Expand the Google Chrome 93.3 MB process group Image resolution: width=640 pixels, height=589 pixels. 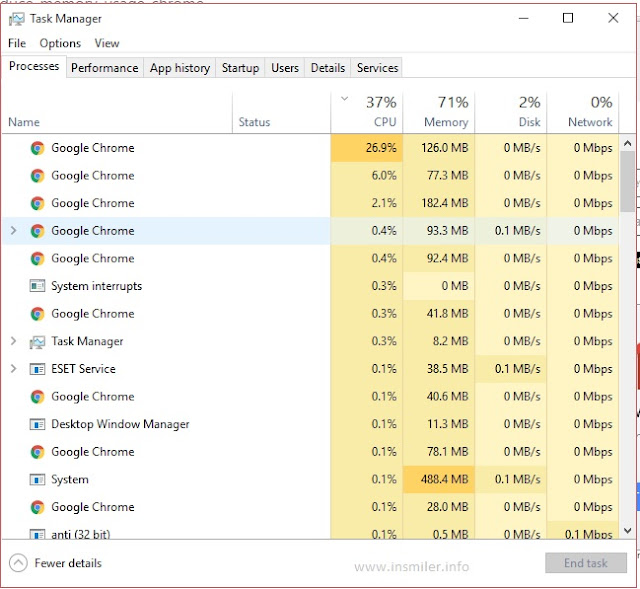coord(13,231)
